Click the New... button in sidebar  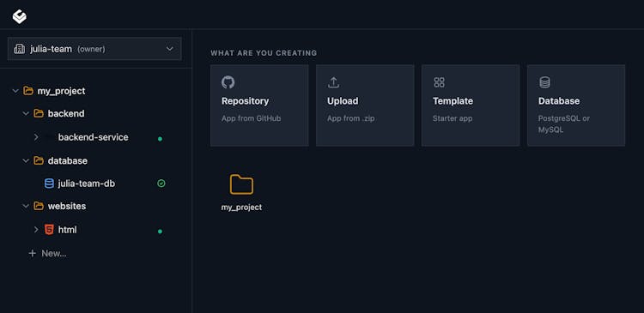click(x=47, y=254)
